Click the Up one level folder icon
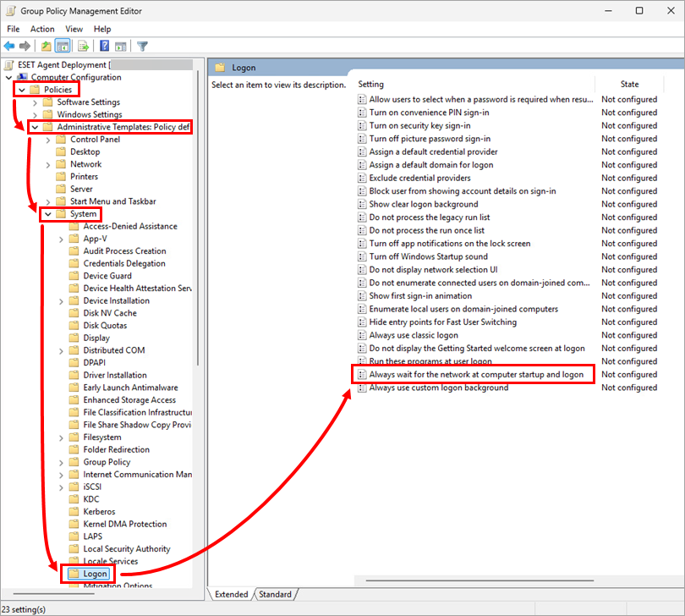Screen dimensions: 685x616 click(46, 46)
